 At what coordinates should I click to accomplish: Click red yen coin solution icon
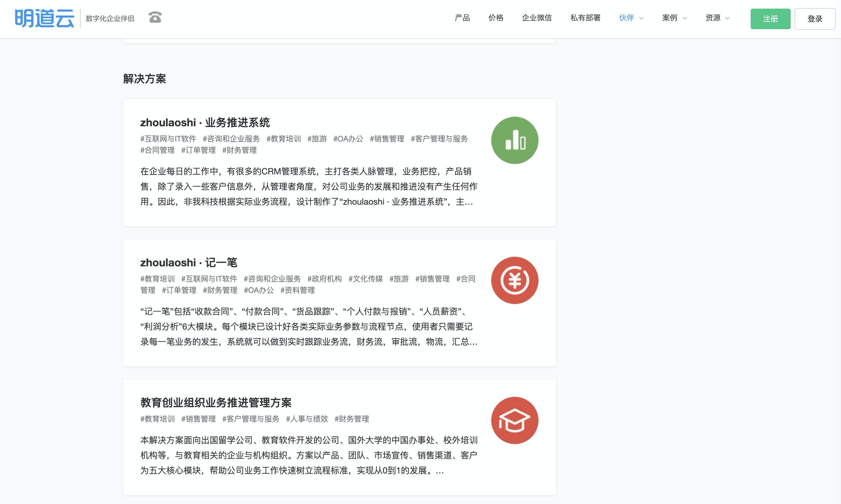click(x=514, y=280)
